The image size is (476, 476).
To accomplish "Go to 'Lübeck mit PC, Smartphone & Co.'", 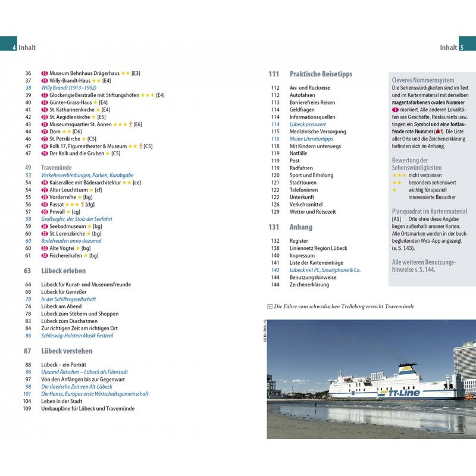I will coord(325,270).
